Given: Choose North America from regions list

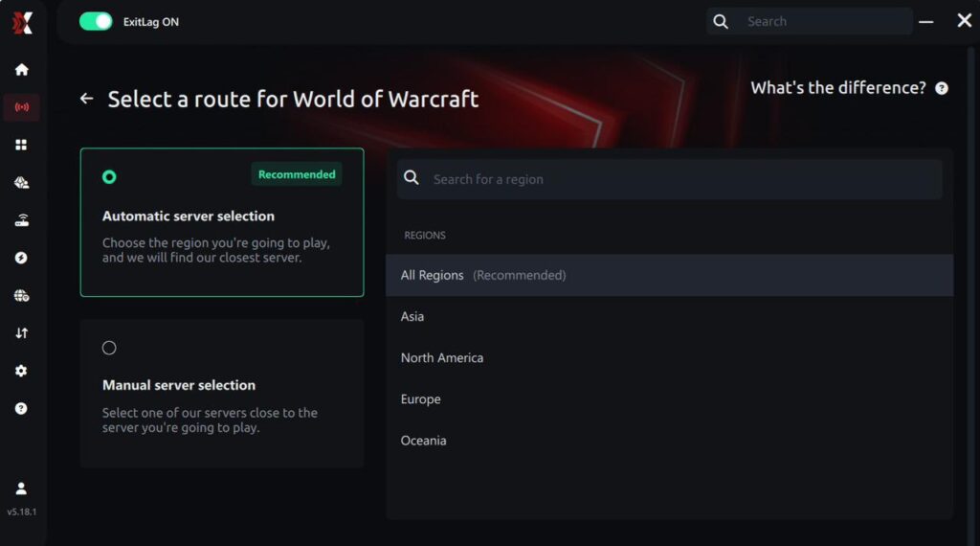Looking at the screenshot, I should (x=442, y=358).
